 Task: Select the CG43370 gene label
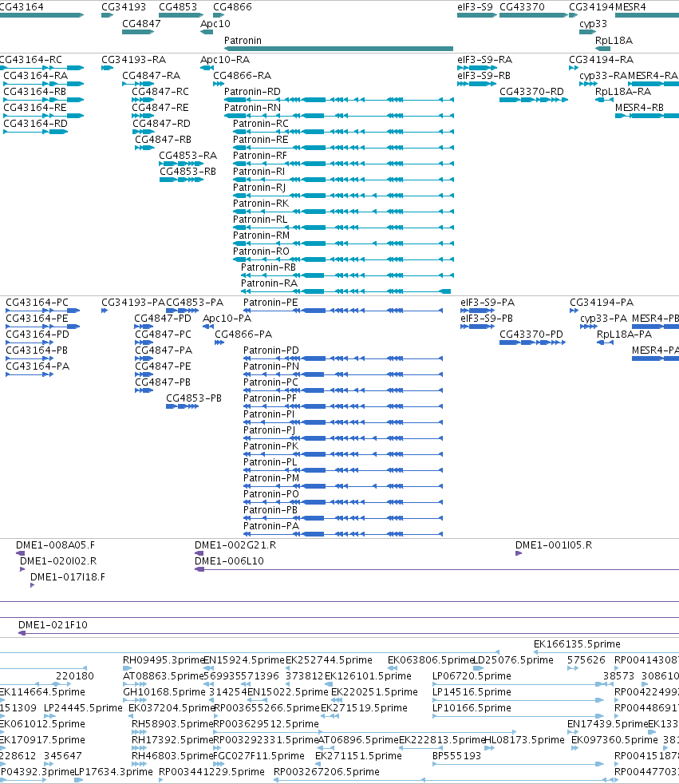tap(522, 7)
